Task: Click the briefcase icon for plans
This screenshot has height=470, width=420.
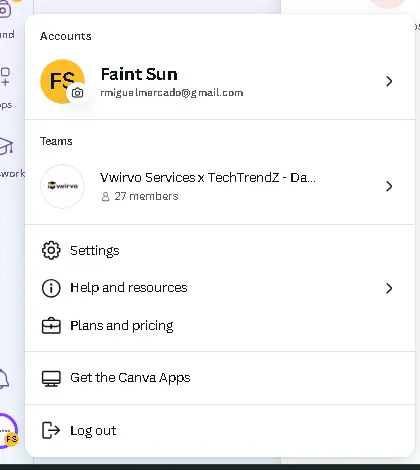Action: point(51,326)
